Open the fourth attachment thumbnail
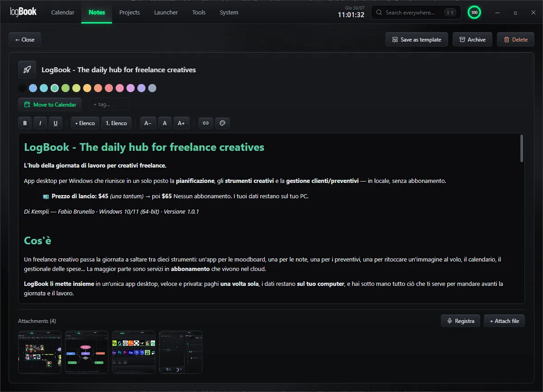This screenshot has height=392, width=543. [181, 352]
